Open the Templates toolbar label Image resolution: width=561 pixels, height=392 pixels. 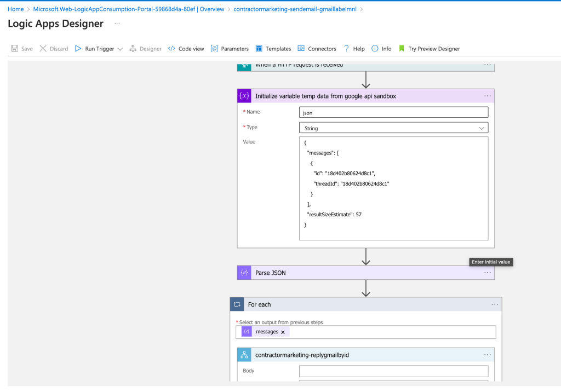[x=278, y=49]
